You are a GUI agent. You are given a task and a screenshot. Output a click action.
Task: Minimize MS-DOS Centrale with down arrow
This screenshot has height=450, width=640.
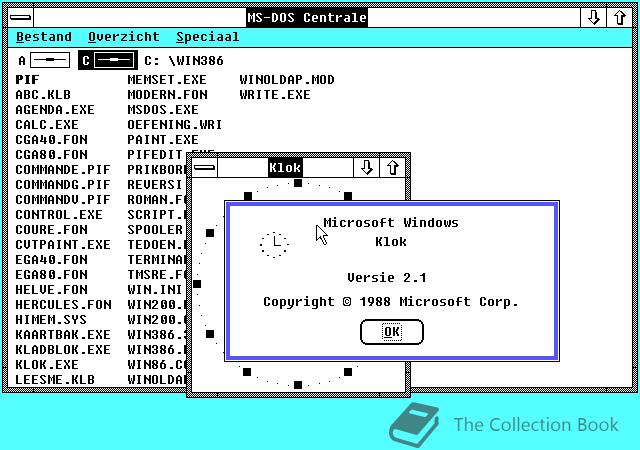click(593, 18)
